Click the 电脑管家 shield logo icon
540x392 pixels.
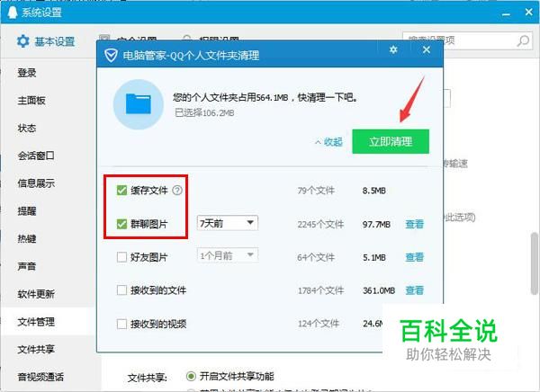coord(111,55)
